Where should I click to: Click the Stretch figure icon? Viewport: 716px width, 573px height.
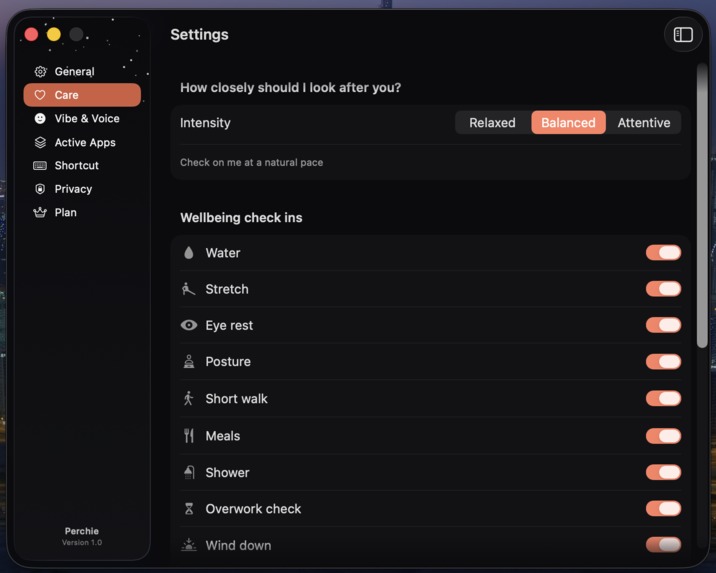tap(189, 289)
